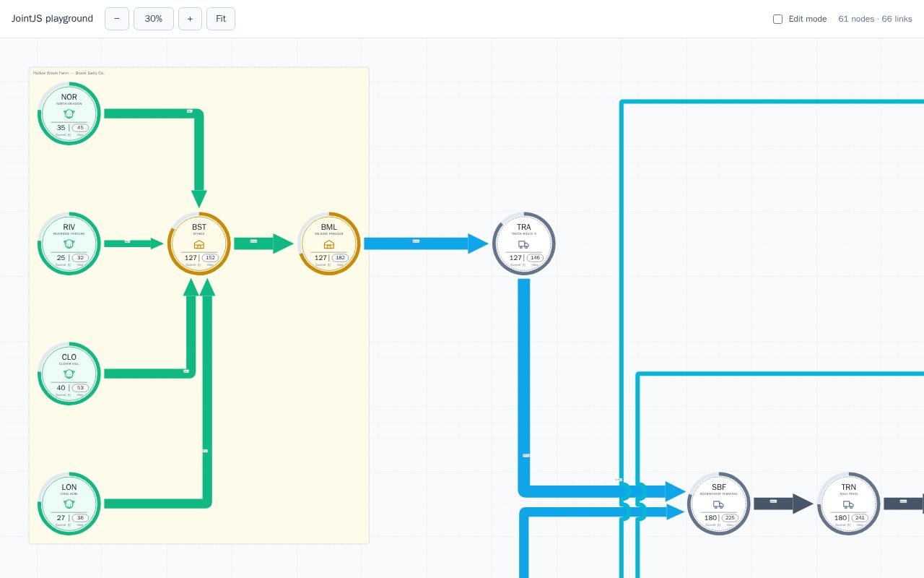Zoom out with the minus button
Image resolution: width=924 pixels, height=578 pixels.
[117, 19]
